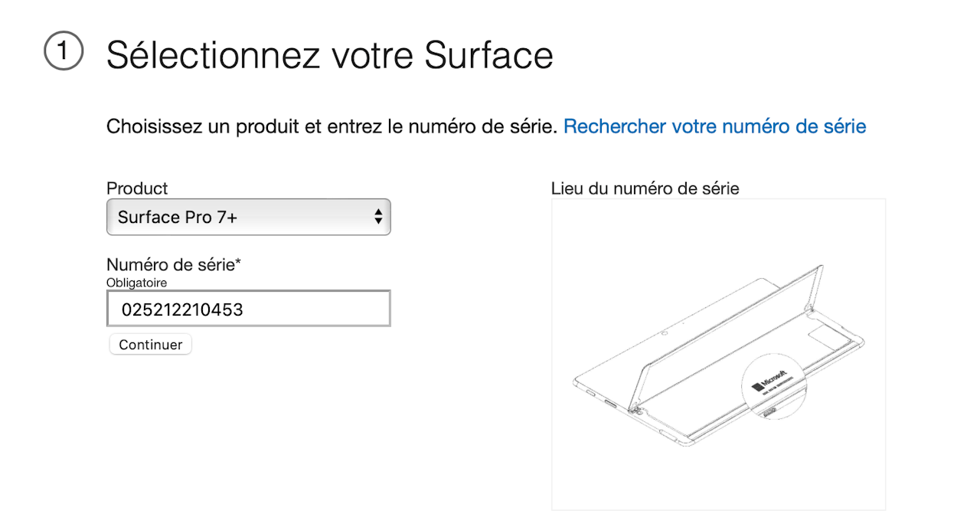Viewport: 980px width, 524px height.
Task: Click the Choisissez un produit instruction text
Action: (332, 126)
